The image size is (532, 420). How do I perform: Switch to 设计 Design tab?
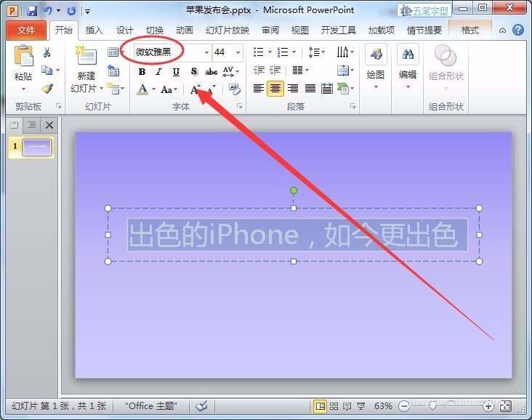tap(124, 31)
